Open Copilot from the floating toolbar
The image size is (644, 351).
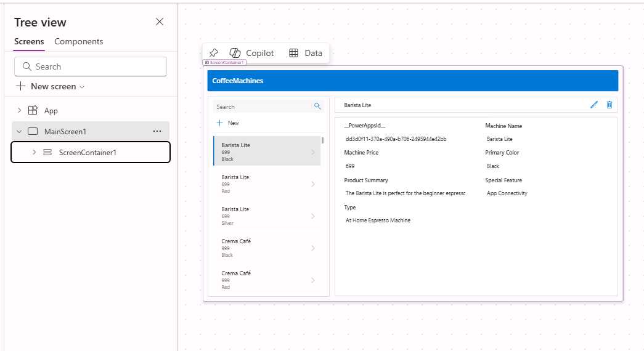coord(251,53)
